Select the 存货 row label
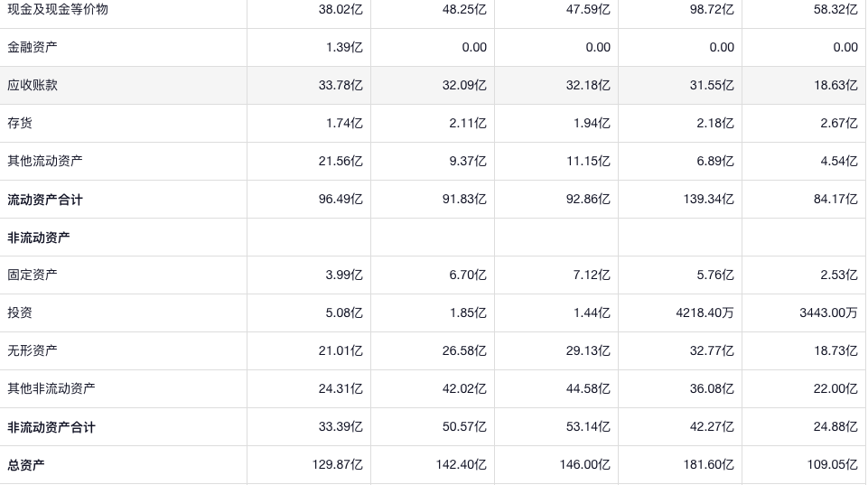Viewport: 868px width, 485px height. coord(20,124)
